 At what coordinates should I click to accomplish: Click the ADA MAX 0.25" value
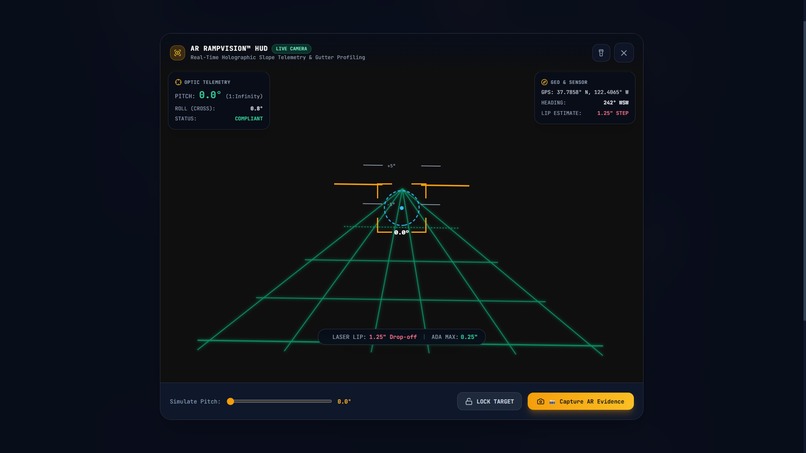(x=469, y=337)
